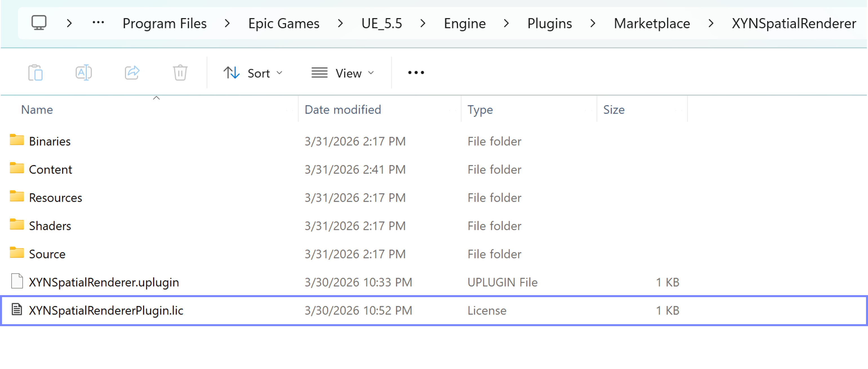868x369 pixels.
Task: Click the Rename toolbar icon
Action: tap(84, 72)
